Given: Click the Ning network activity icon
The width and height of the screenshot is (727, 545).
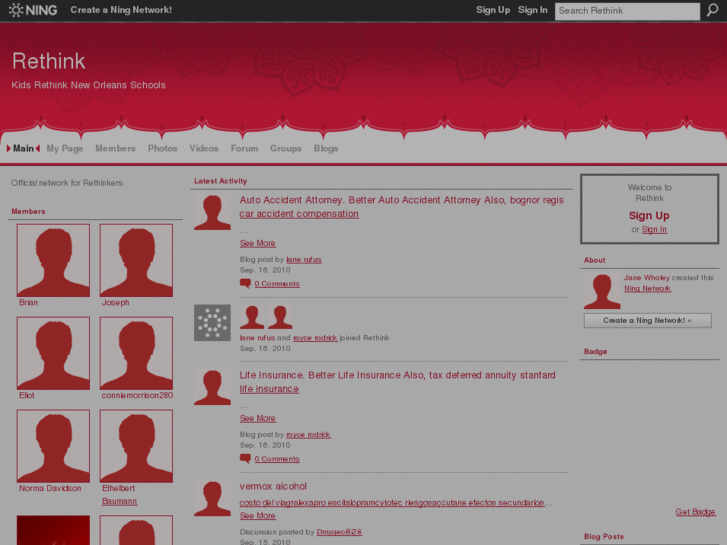Looking at the screenshot, I should point(212,323).
